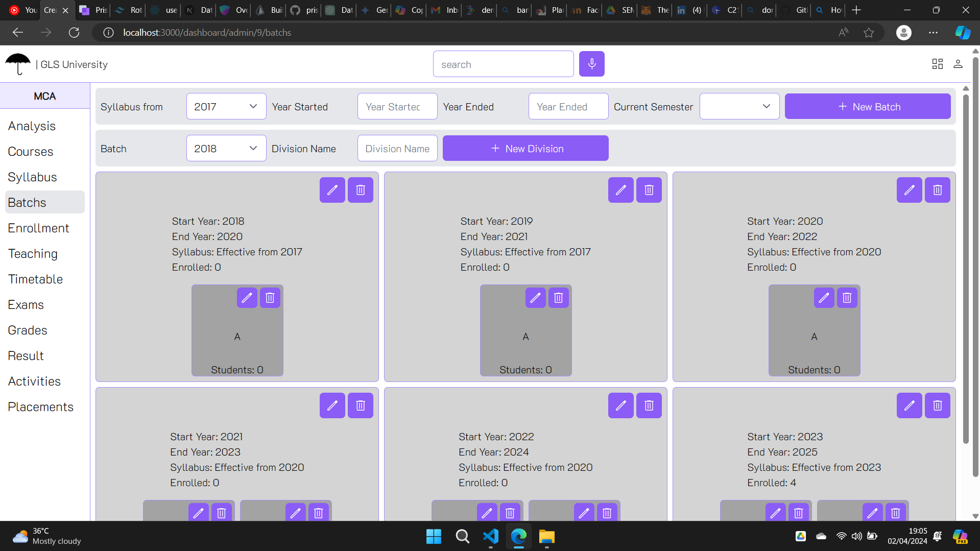
Task: Click the microphone voice search icon
Action: click(591, 64)
